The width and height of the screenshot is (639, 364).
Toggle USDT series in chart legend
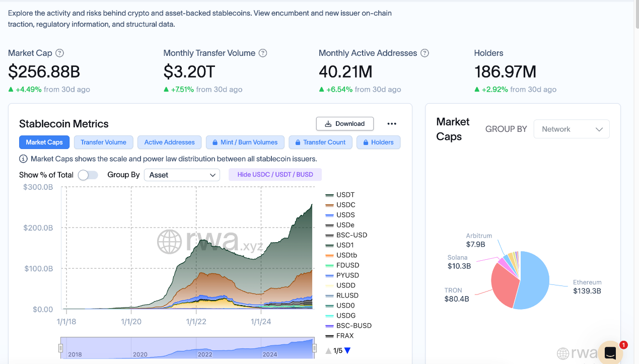point(345,195)
